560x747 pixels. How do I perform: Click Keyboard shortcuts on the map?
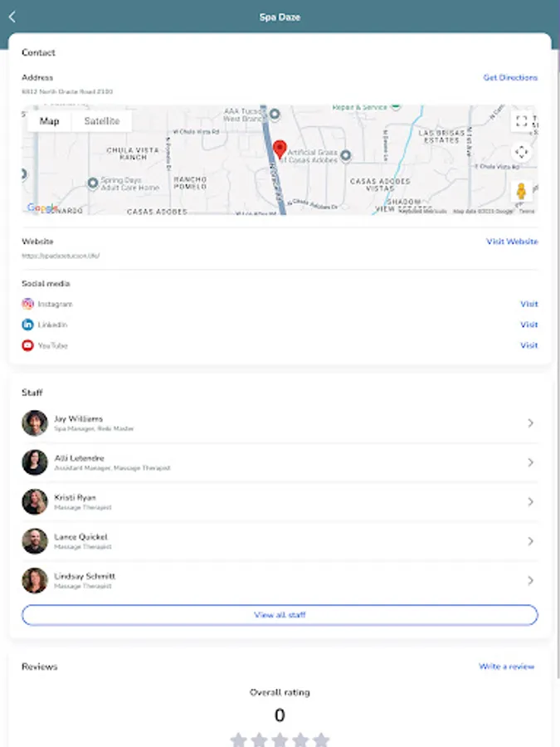point(423,211)
